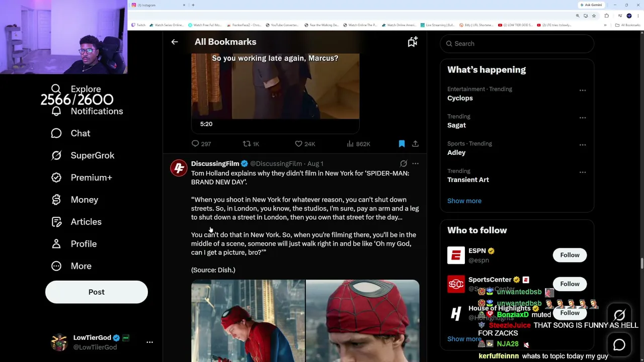Open the Sagat trending topic
The height and width of the screenshot is (362, 644).
[x=456, y=125]
